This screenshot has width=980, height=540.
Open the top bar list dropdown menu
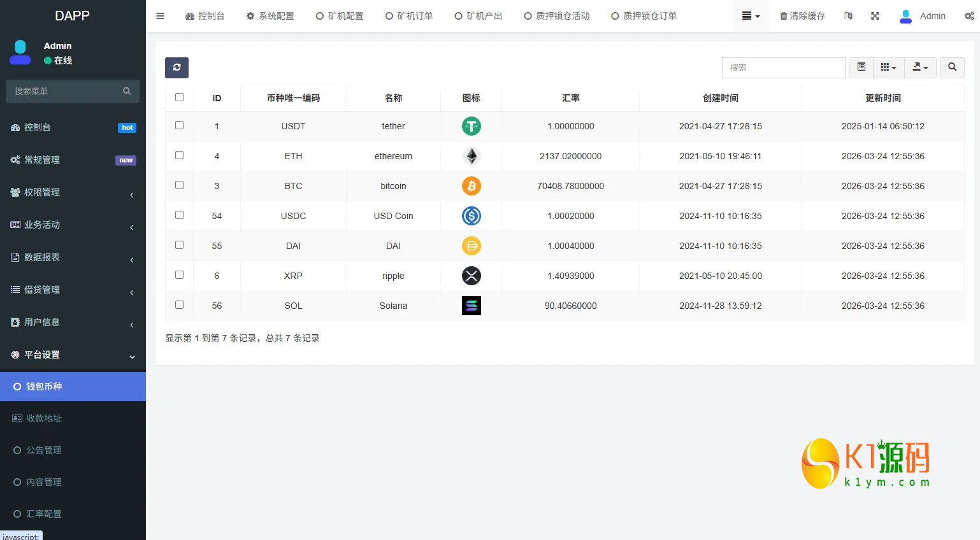click(751, 16)
